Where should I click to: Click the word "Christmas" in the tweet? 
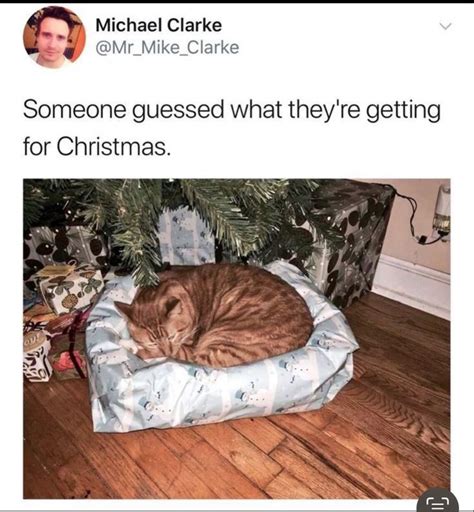tap(111, 147)
